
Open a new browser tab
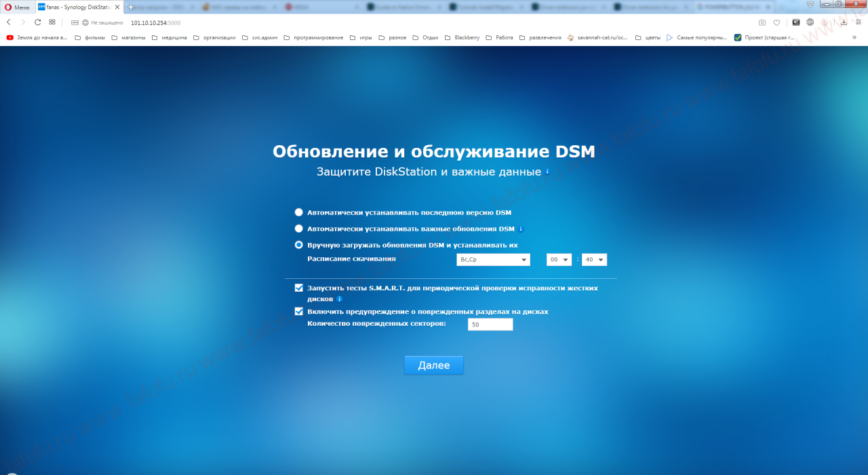click(131, 7)
